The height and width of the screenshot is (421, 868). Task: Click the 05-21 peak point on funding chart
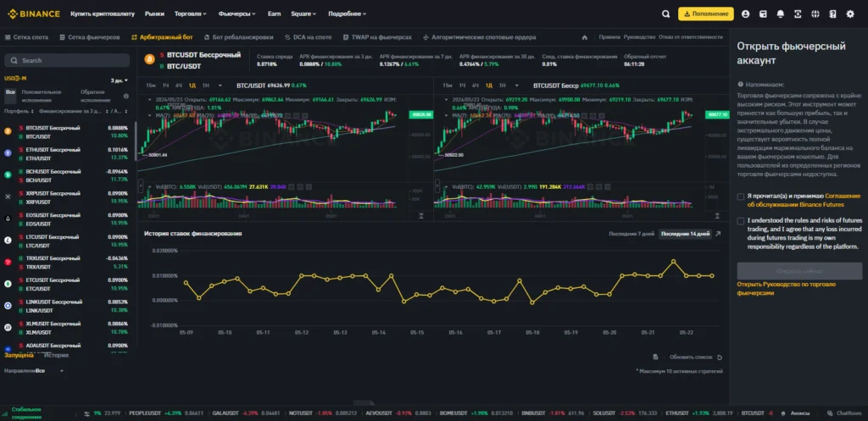(674, 262)
